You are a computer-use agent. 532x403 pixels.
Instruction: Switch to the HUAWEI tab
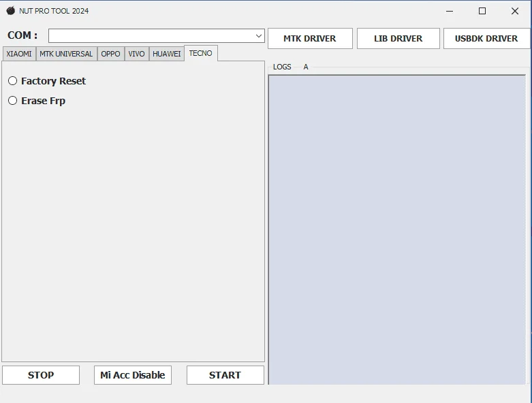pyautogui.click(x=167, y=54)
